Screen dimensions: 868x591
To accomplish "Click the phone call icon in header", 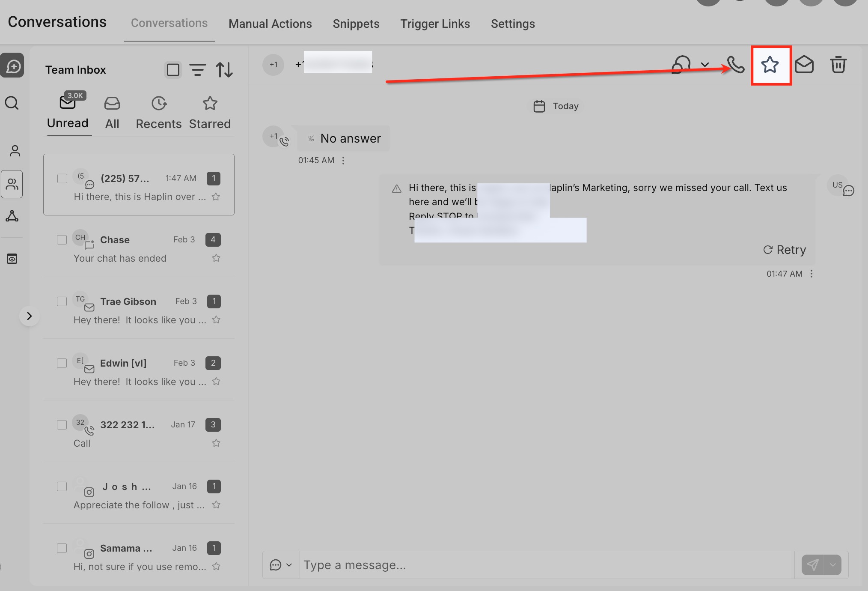I will [736, 65].
